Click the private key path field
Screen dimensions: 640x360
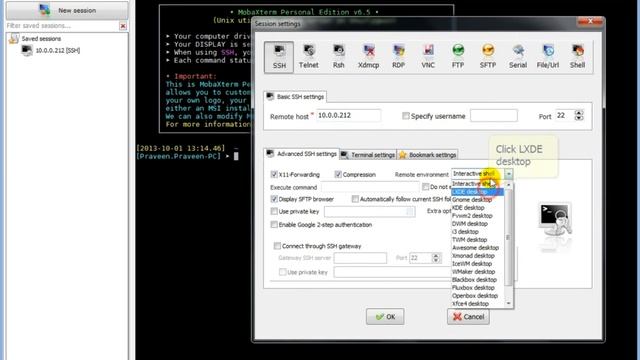[369, 211]
